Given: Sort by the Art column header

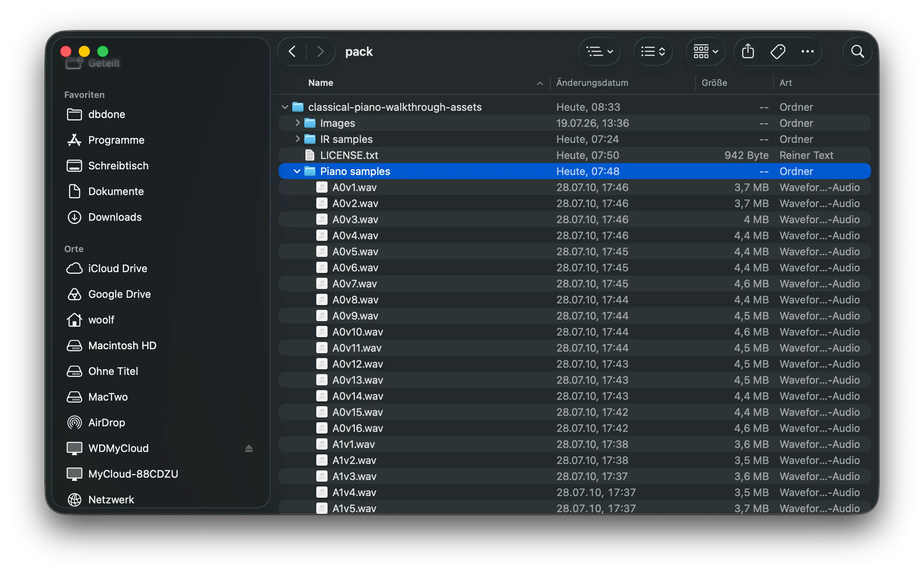Looking at the screenshot, I should click(x=786, y=83).
